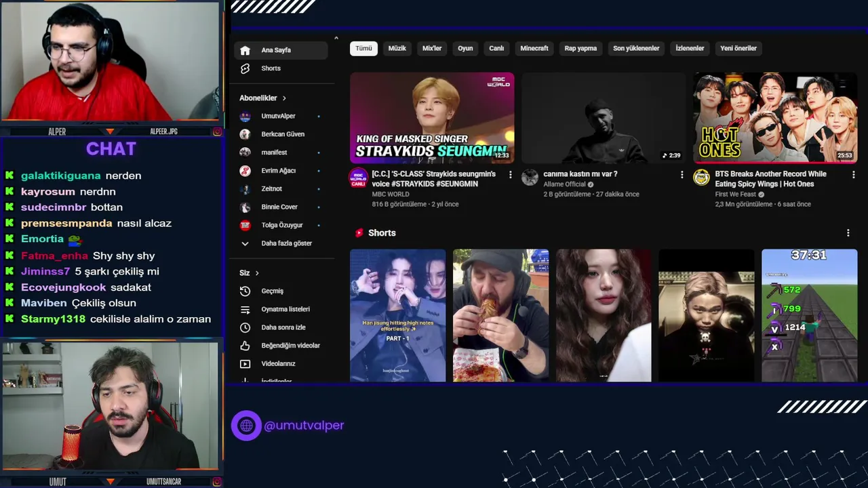Open Evrim Ağacı channel avatar
The width and height of the screenshot is (868, 488).
(x=245, y=171)
